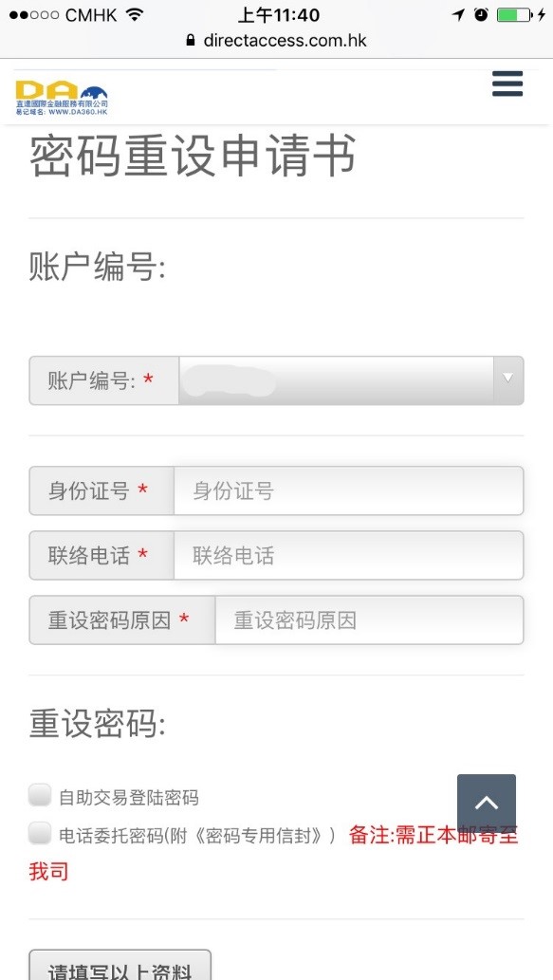
Task: Open the hamburger navigation menu
Action: pyautogui.click(x=507, y=83)
